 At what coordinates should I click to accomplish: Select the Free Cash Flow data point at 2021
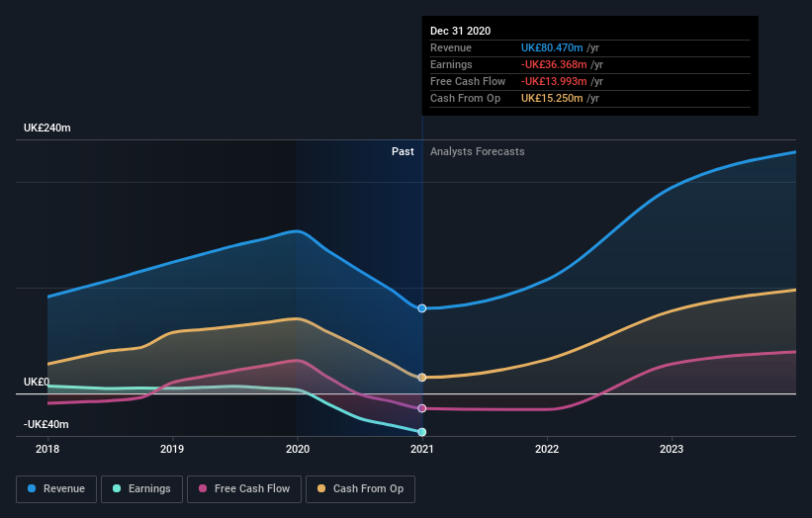pos(422,408)
